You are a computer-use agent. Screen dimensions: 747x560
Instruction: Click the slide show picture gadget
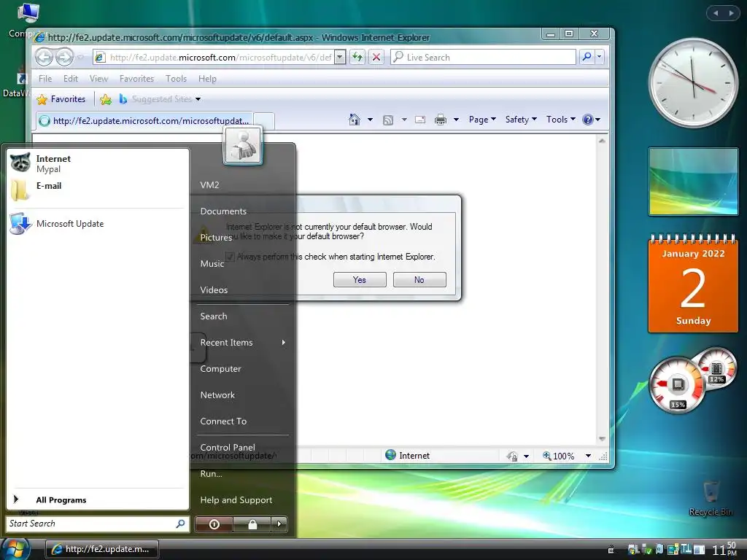693,182
